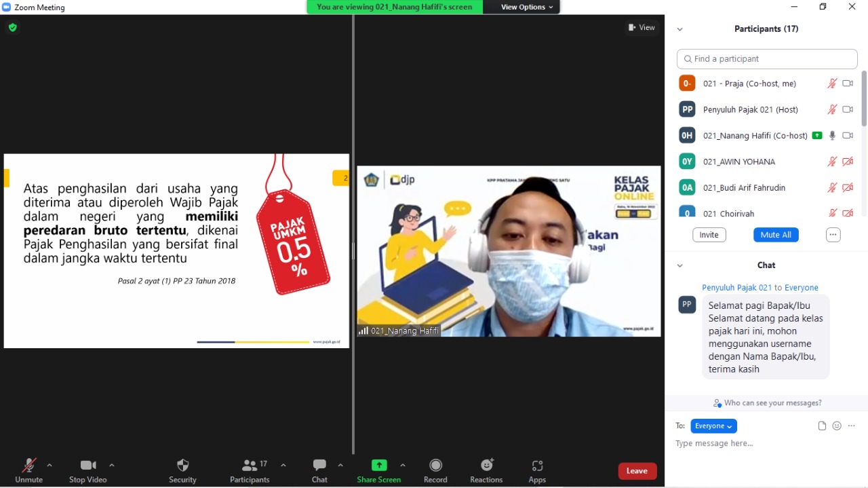868x488 pixels.
Task: Toggle Stop Video camera button
Action: point(88,466)
